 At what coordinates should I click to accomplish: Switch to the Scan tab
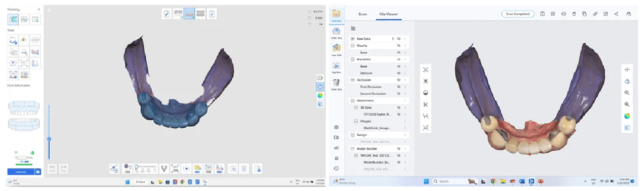click(362, 14)
